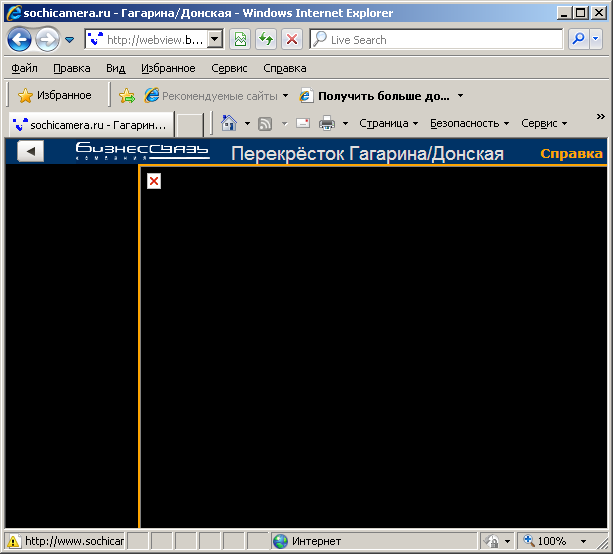Open the Файл menu
The width and height of the screenshot is (613, 554).
pyautogui.click(x=25, y=69)
